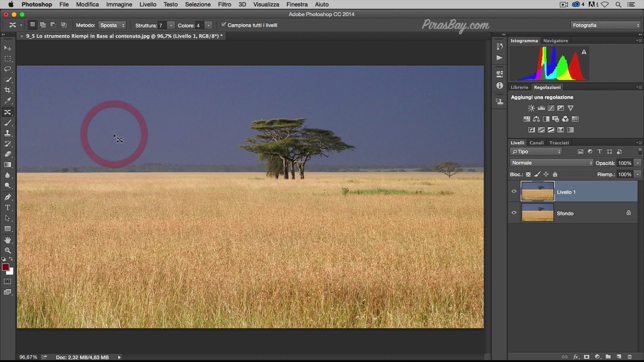This screenshot has width=644, height=362.
Task: Select the Pen tool
Action: coord(8,197)
